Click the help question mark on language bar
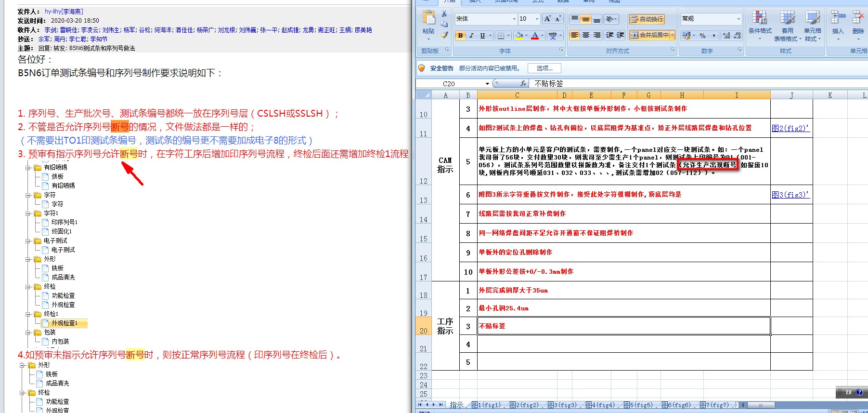 [859, 392]
